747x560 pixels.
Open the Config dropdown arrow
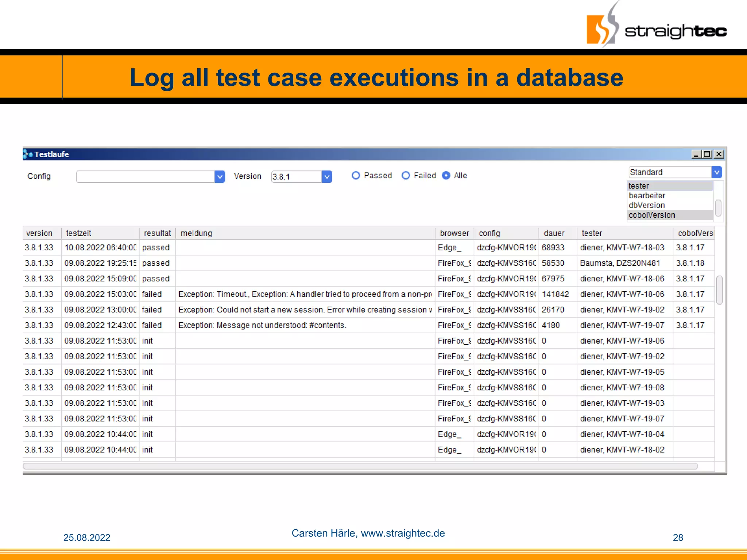point(220,176)
